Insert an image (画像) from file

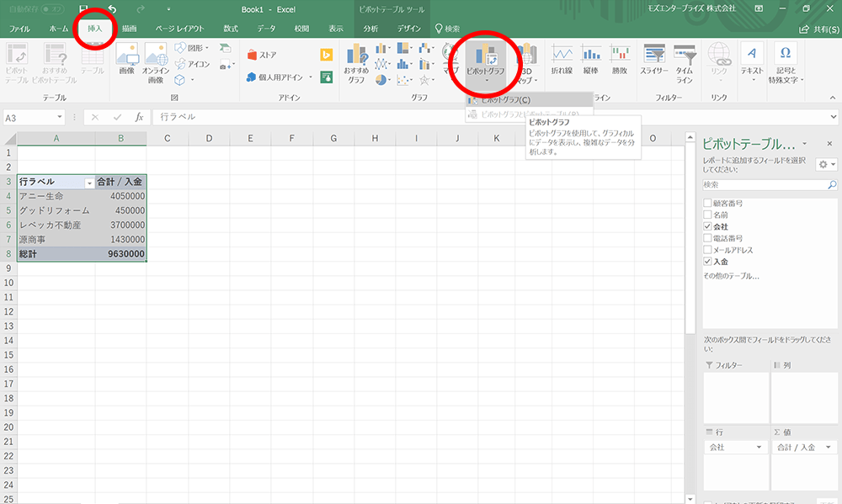coord(127,59)
